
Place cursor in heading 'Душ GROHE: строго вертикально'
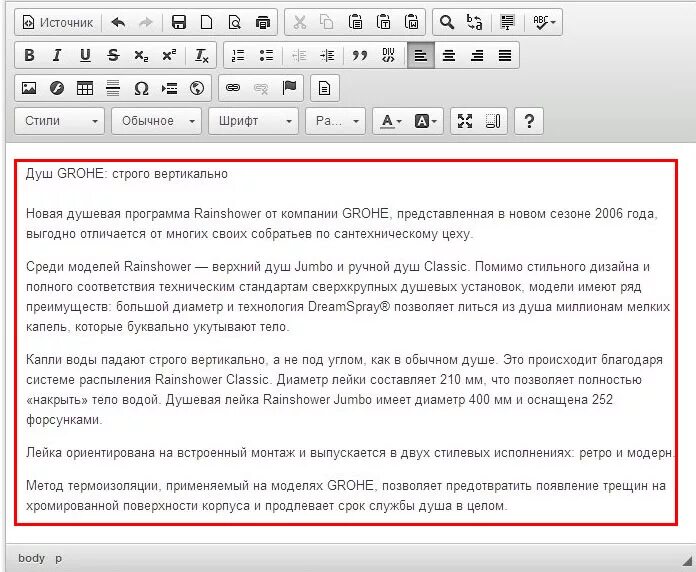coord(127,174)
